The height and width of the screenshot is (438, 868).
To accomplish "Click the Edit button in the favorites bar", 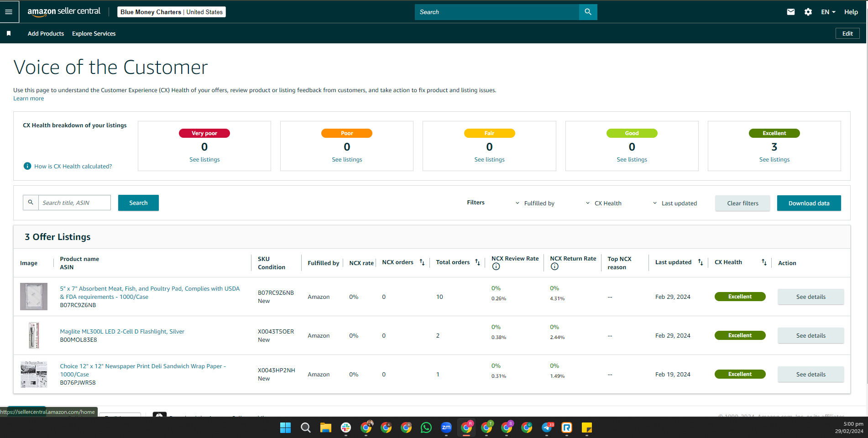I will (x=847, y=33).
